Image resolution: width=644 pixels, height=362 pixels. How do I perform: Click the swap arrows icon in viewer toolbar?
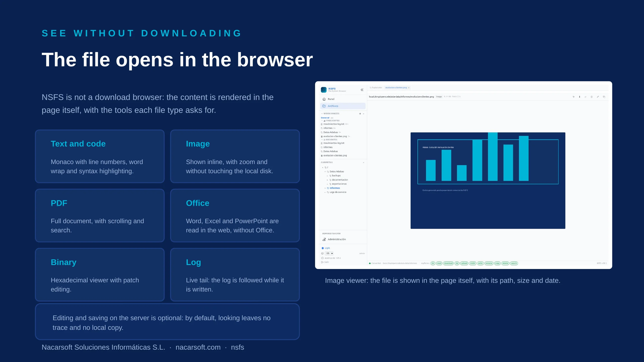tap(586, 97)
